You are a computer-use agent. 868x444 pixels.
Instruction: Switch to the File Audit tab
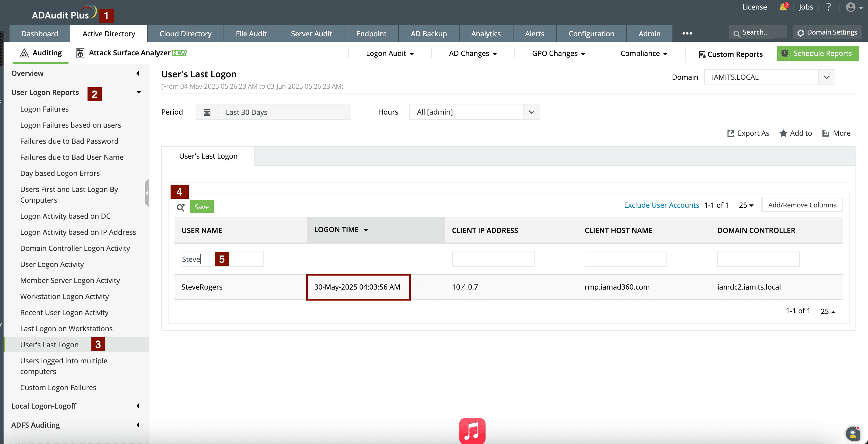coord(251,34)
